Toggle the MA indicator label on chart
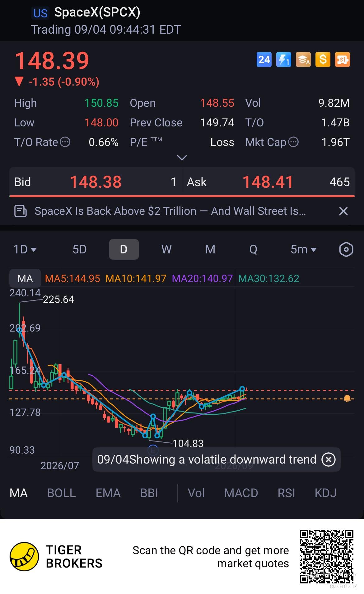This screenshot has width=364, height=594. pos(25,278)
